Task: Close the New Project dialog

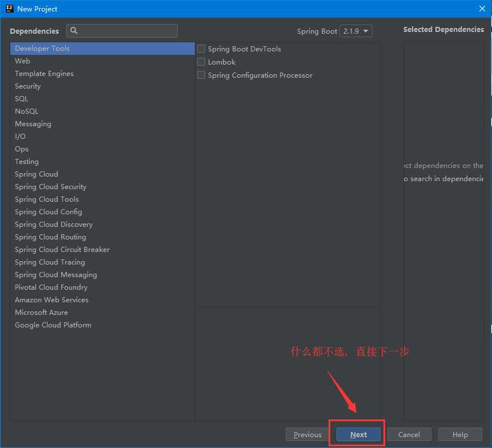Action: click(482, 9)
